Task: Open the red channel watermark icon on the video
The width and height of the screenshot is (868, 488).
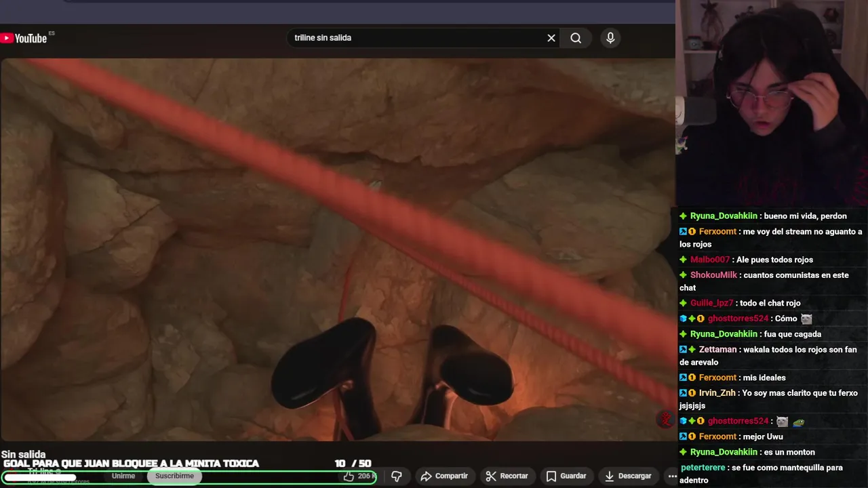Action: 666,420
